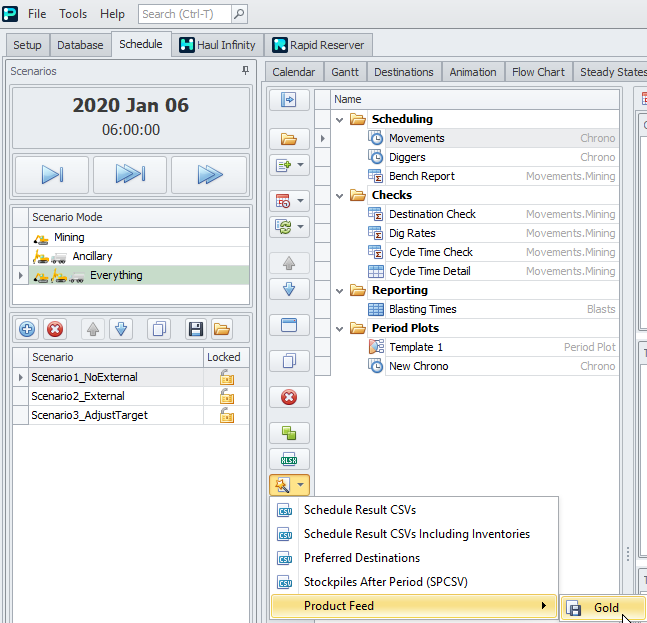Click the red delete button in the reports toolbar
Image resolution: width=647 pixels, height=623 pixels.
289,397
